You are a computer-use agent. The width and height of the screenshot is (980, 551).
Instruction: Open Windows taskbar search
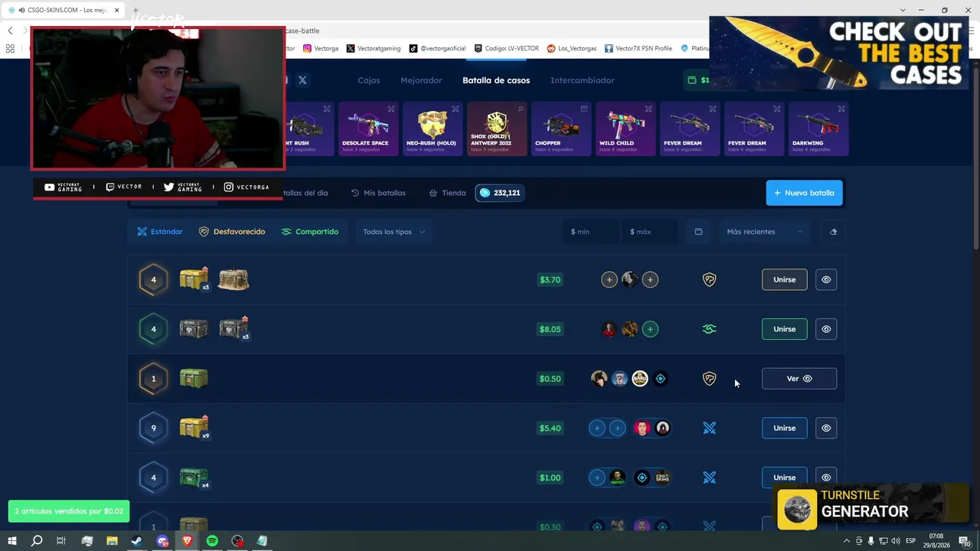pyautogui.click(x=37, y=541)
